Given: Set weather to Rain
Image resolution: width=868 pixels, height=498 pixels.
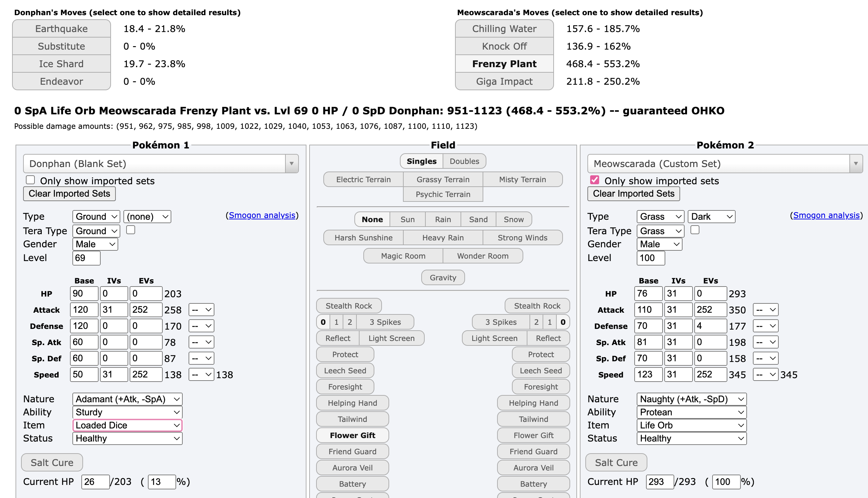Looking at the screenshot, I should [443, 219].
